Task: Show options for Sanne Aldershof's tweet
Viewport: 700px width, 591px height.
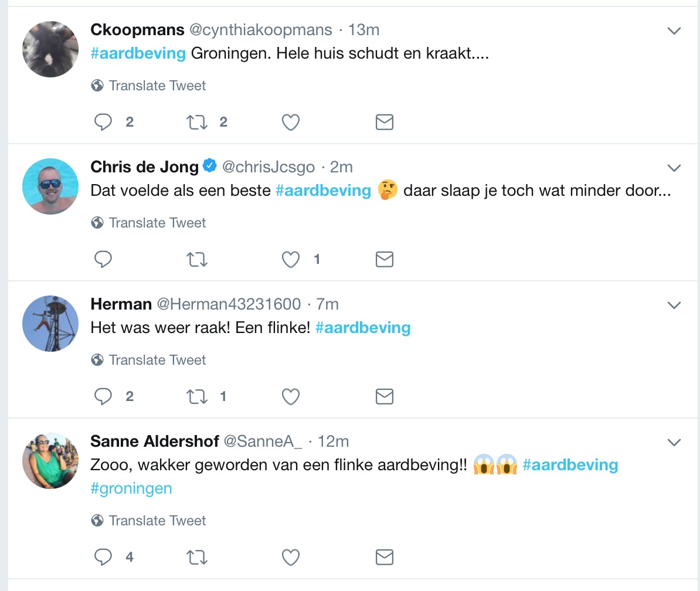Action: coord(674,443)
